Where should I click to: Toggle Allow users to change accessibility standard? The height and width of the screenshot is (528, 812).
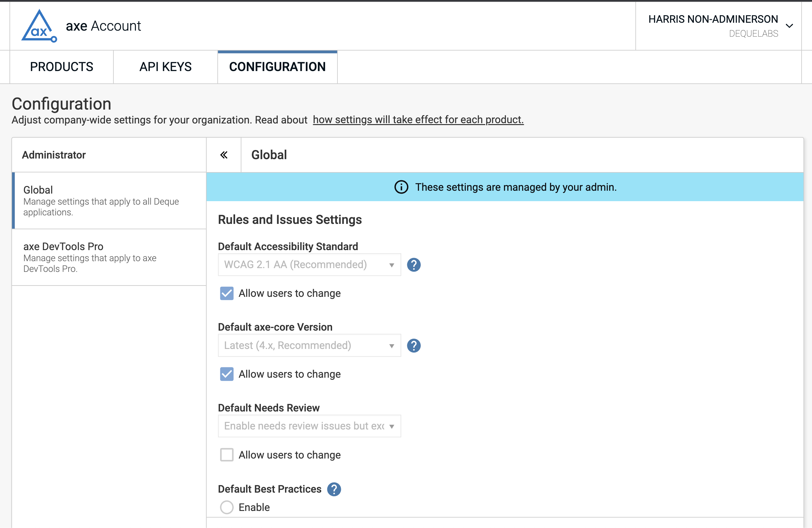(x=227, y=293)
